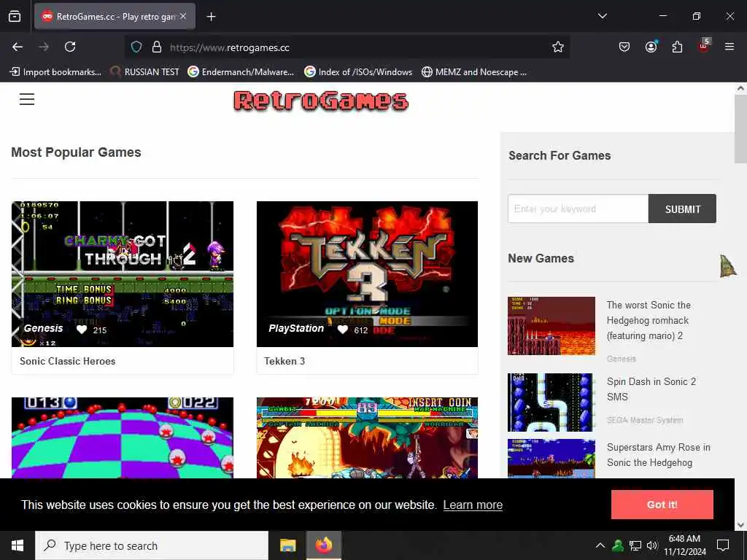The height and width of the screenshot is (560, 747).
Task: Click green user tray icon
Action: pyautogui.click(x=618, y=545)
